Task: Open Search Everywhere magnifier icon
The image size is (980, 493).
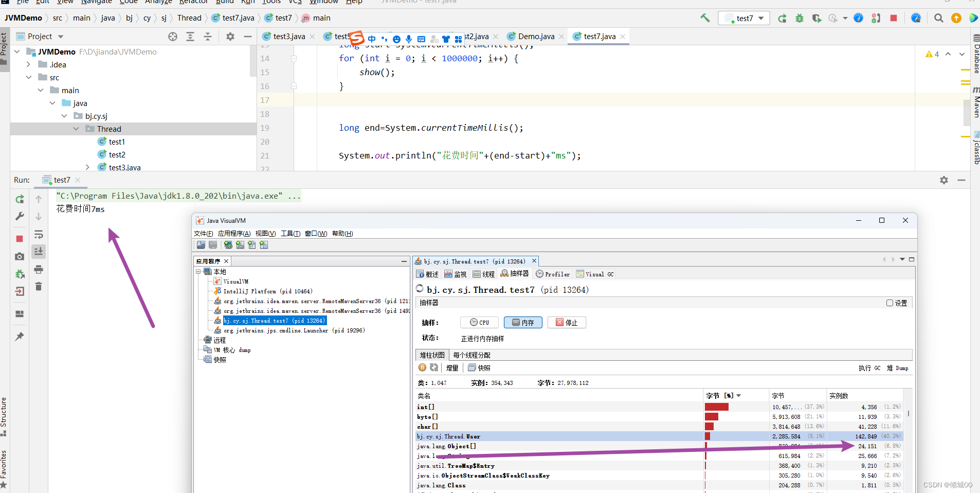Action: [x=939, y=18]
